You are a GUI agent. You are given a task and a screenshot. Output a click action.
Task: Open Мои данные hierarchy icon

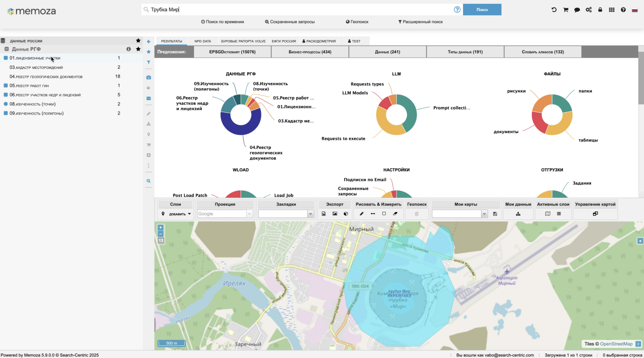(518, 214)
